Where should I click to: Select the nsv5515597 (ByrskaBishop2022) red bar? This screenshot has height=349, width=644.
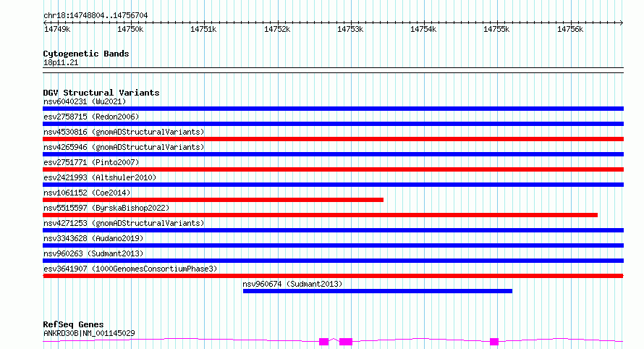point(321,215)
